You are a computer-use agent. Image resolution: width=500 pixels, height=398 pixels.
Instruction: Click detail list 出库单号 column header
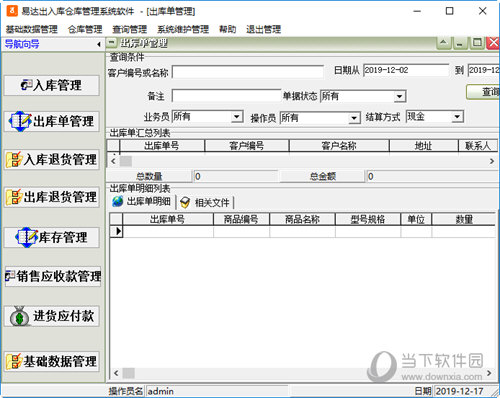pyautogui.click(x=168, y=219)
